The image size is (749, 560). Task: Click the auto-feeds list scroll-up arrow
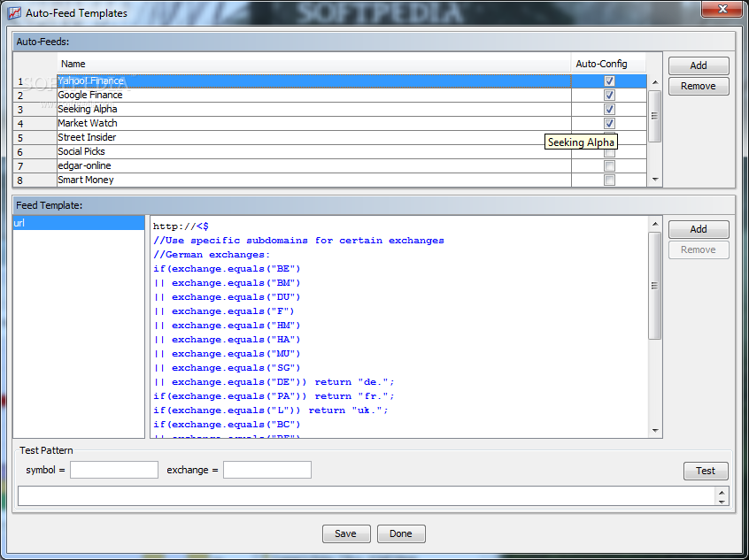655,82
